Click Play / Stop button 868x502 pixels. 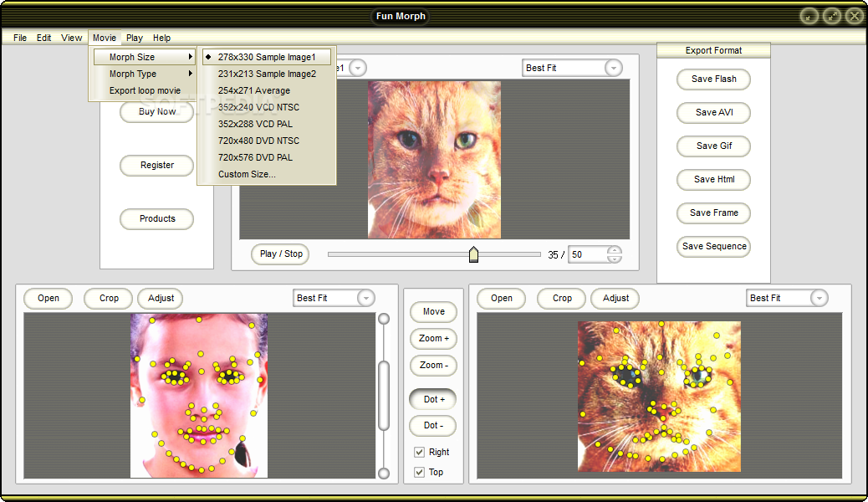[x=281, y=254]
